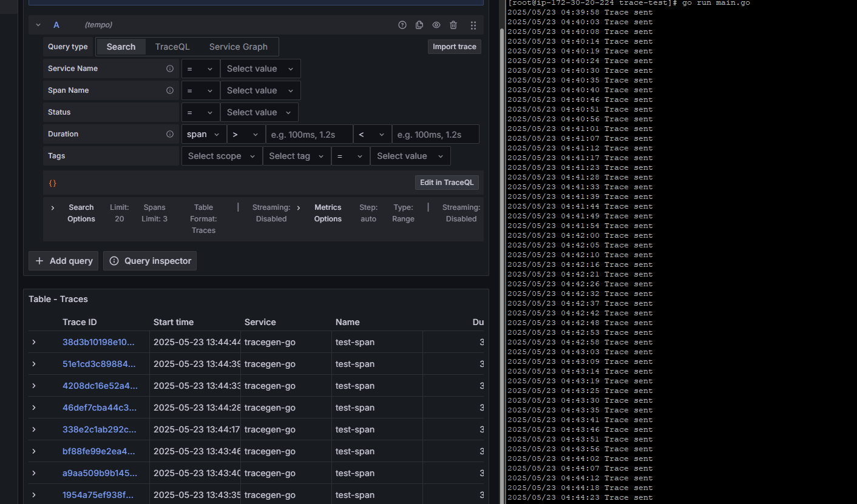
Task: Click start time 2025-05-23 13:44:28 cell
Action: click(195, 408)
